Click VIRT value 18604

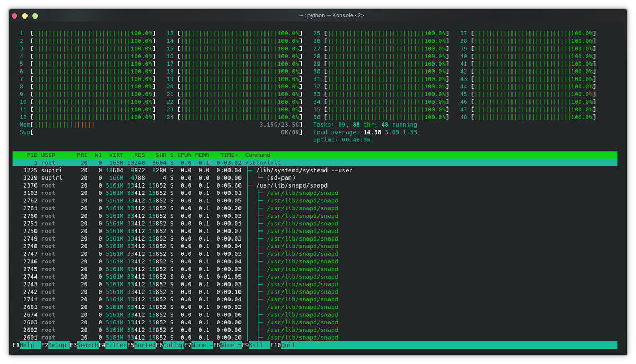[114, 170]
